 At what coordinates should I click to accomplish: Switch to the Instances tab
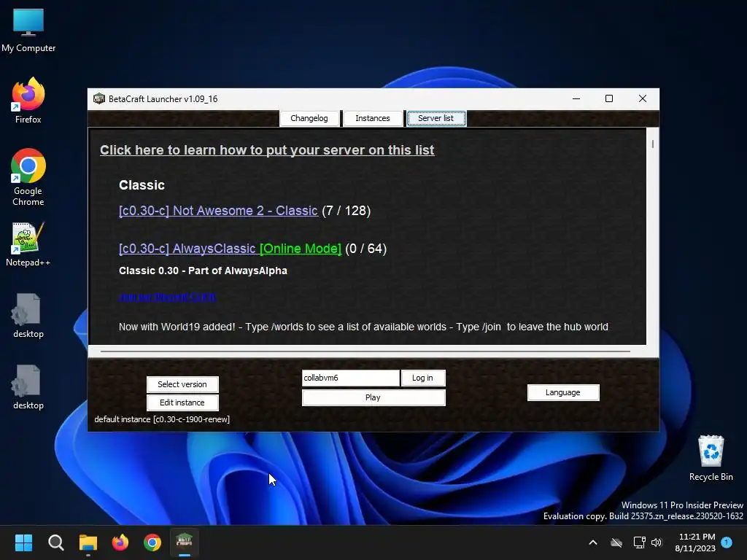[x=373, y=118]
